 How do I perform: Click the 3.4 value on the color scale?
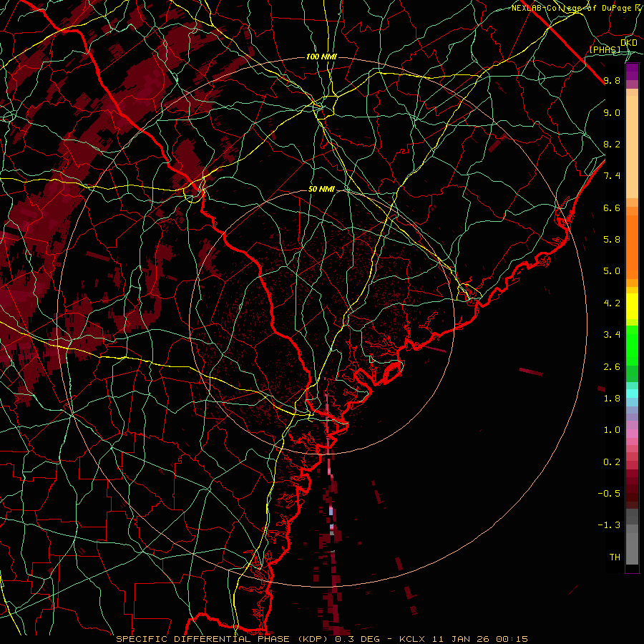tap(612, 335)
